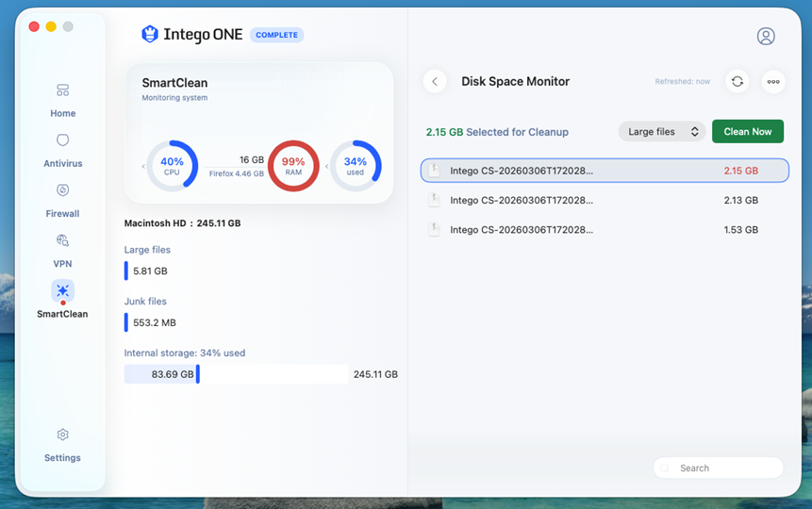Screen dimensions: 812x509
Task: Click the 83.69 GB used storage value
Action: click(173, 374)
